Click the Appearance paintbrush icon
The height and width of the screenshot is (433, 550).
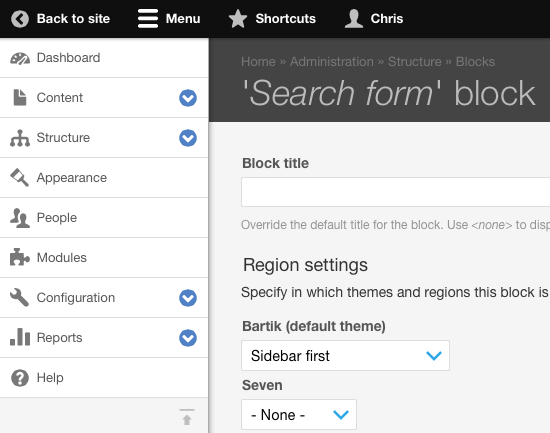(x=20, y=178)
